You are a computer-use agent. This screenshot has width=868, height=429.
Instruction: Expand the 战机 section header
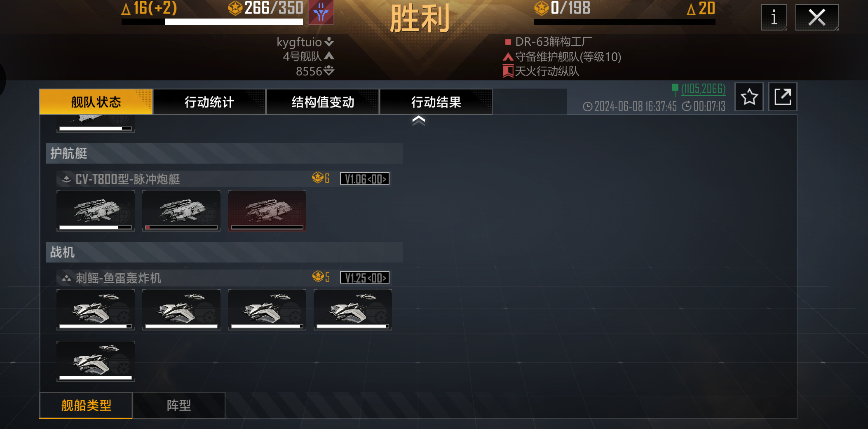[x=224, y=252]
